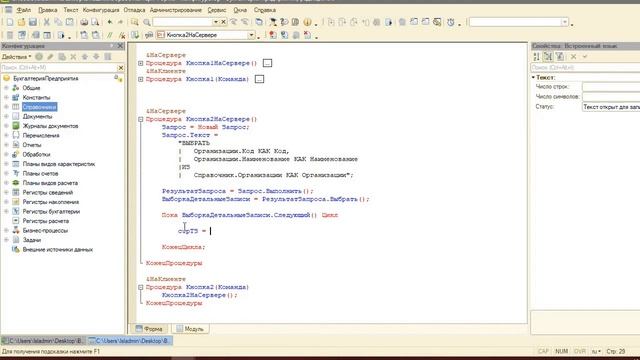
Task: Select Внешние источники данных tree item
Action: (58, 249)
